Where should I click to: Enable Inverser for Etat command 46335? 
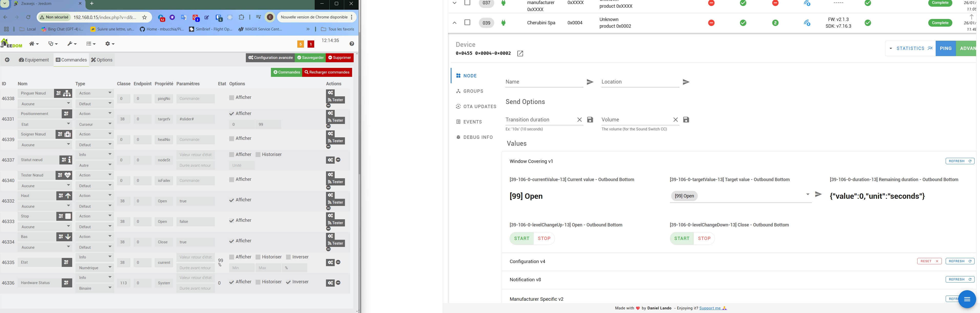tap(288, 257)
